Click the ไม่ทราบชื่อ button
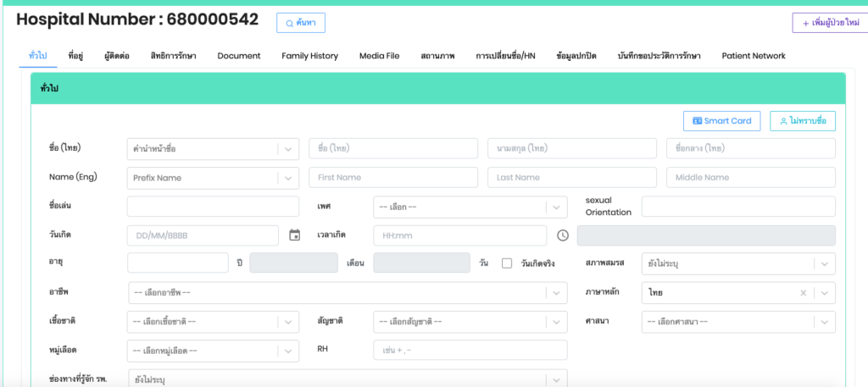This screenshot has width=868, height=387. [802, 121]
